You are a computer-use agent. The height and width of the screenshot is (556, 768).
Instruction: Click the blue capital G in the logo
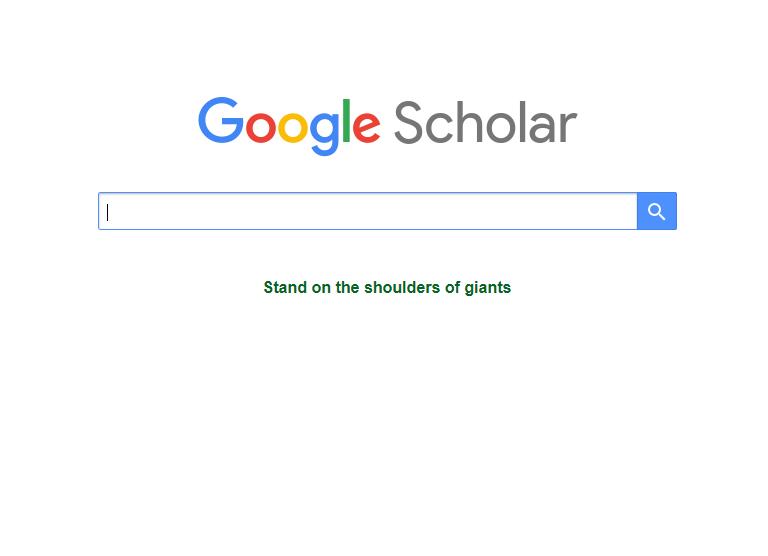tap(221, 120)
